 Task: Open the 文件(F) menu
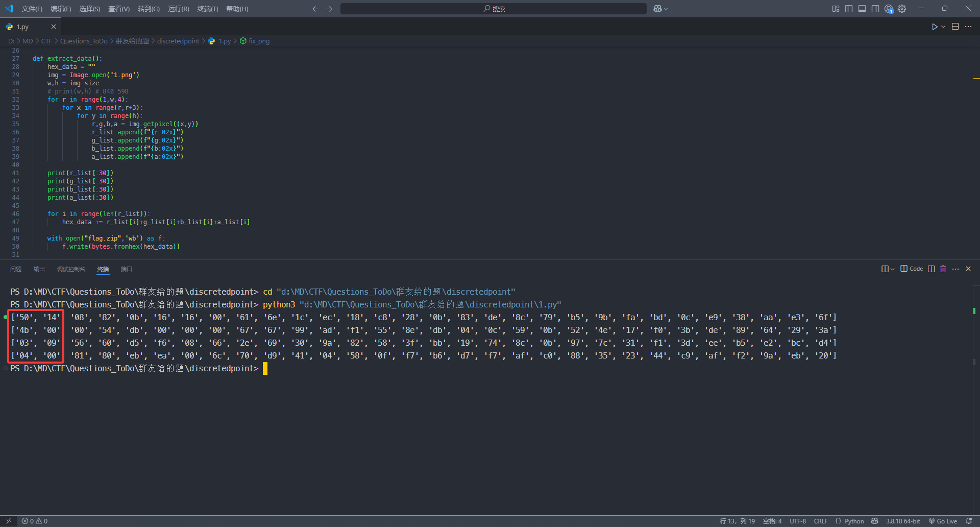[32, 9]
